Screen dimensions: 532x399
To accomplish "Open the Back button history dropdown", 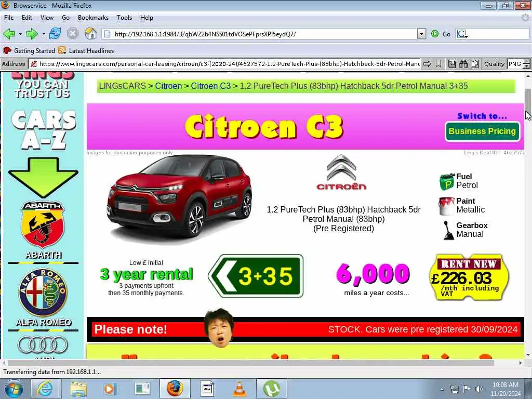I will (20, 34).
